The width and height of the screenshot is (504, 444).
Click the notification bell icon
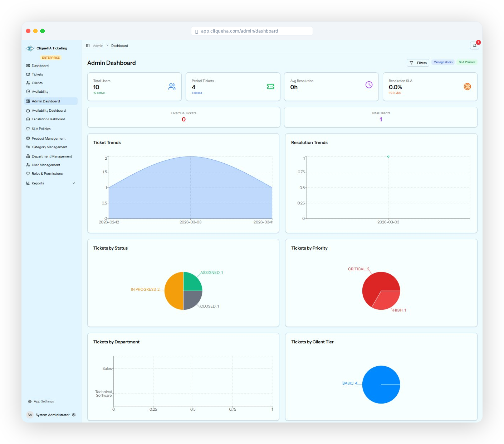[474, 45]
